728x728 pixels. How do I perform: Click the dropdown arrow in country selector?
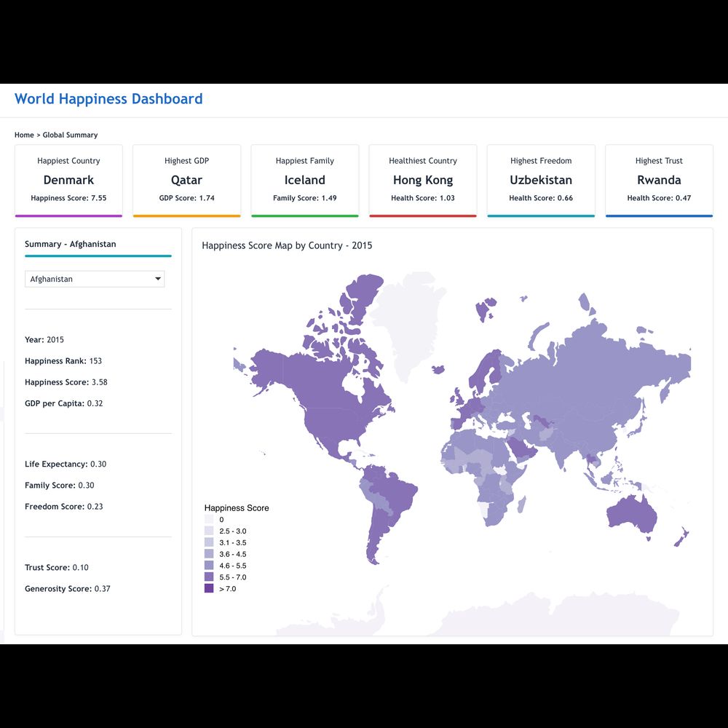pos(158,279)
